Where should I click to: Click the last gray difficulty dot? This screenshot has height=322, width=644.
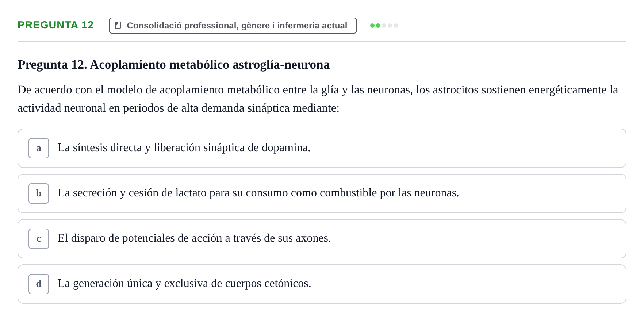click(x=396, y=26)
